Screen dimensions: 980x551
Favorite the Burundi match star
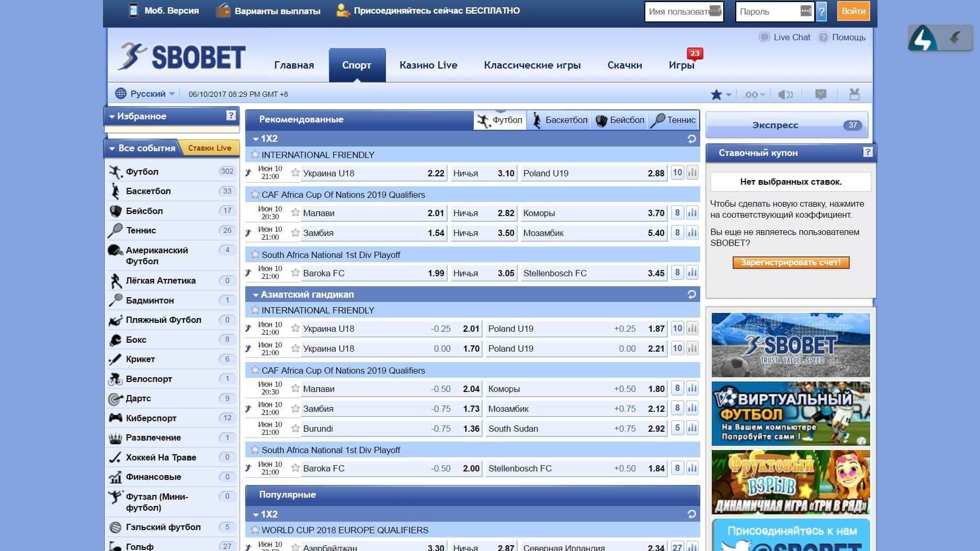(295, 428)
